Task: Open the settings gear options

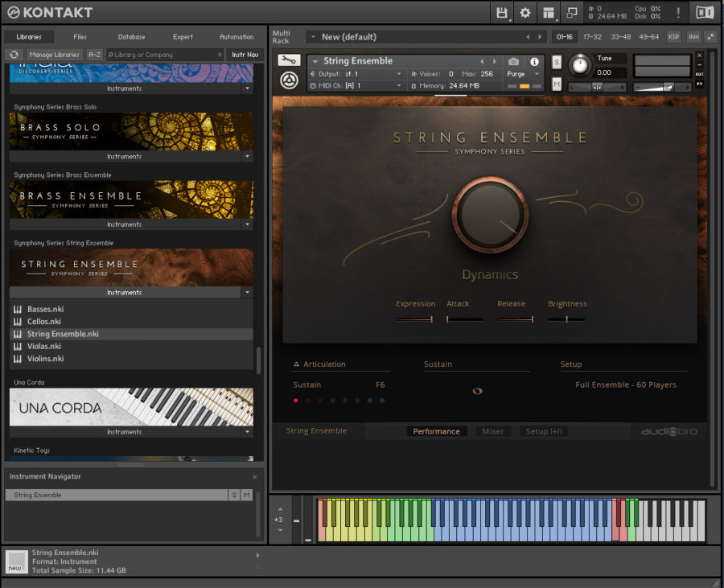Action: [x=525, y=12]
